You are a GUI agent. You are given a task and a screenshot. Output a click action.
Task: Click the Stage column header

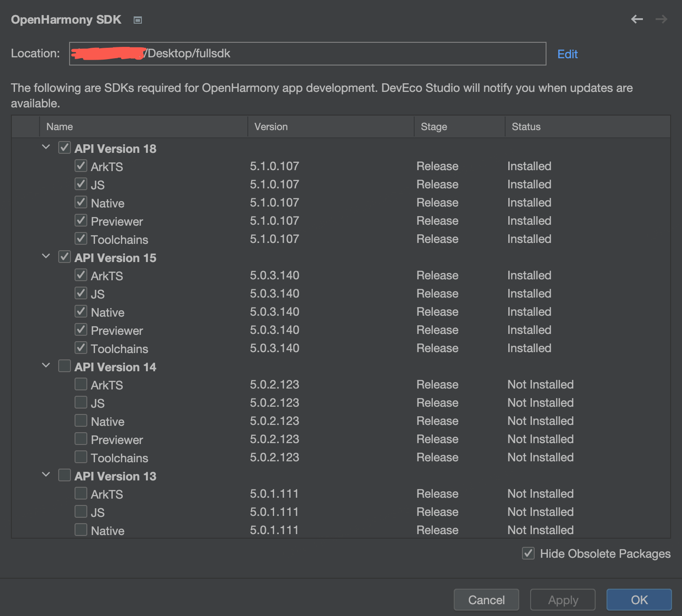click(460, 126)
